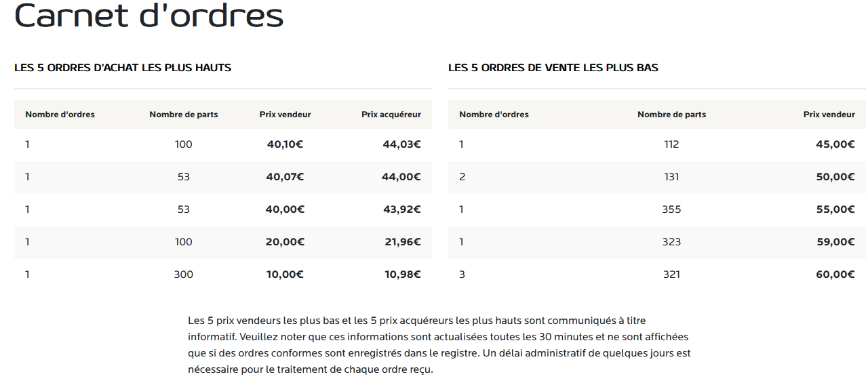Click 'Nombre d'ordres' header in sell table

tap(494, 115)
